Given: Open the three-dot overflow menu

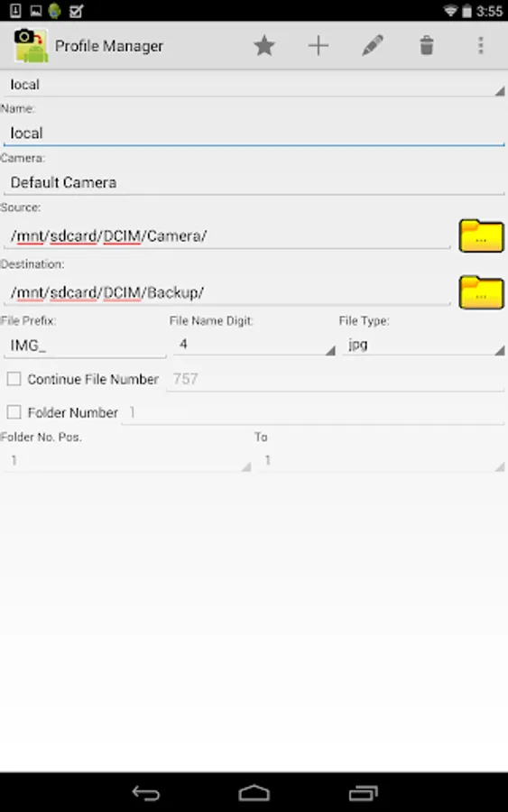Looking at the screenshot, I should [x=481, y=46].
